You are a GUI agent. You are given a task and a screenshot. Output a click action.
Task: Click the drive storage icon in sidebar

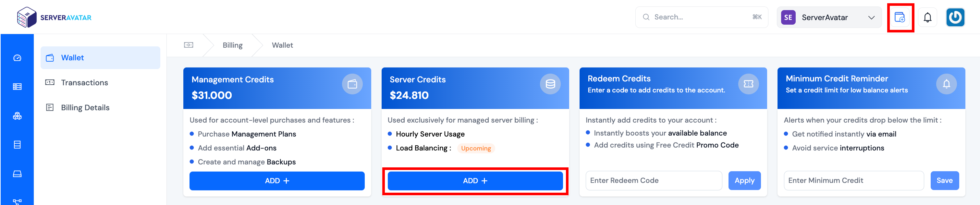[17, 174]
